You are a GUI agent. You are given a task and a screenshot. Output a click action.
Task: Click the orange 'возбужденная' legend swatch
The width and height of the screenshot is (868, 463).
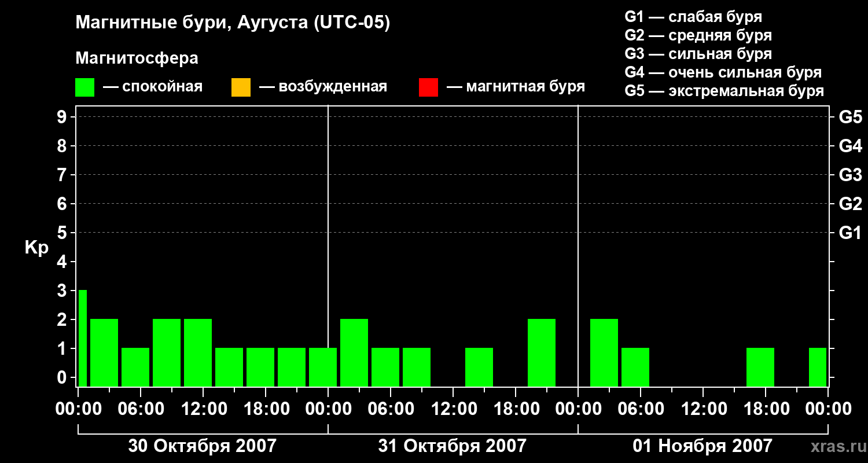241,87
